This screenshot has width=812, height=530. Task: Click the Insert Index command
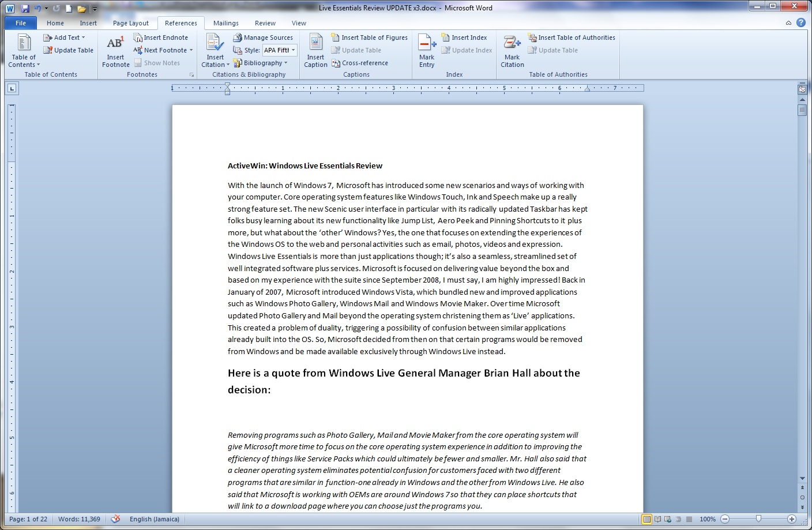[x=464, y=37]
